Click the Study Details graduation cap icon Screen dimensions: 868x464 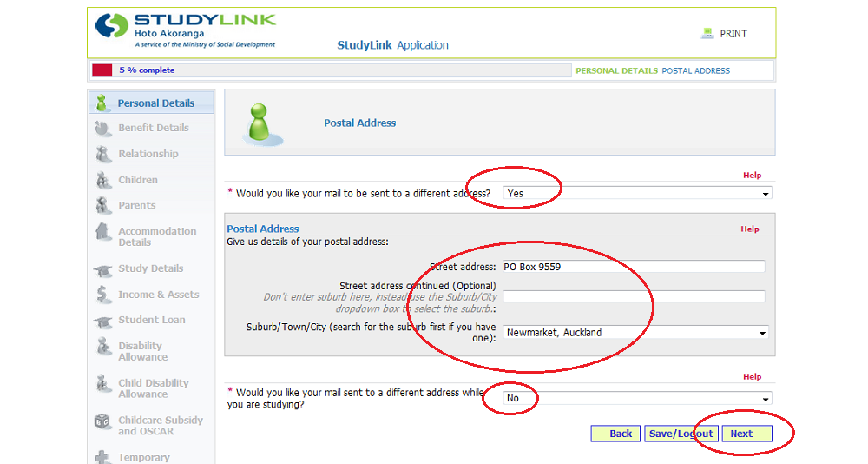click(x=102, y=269)
